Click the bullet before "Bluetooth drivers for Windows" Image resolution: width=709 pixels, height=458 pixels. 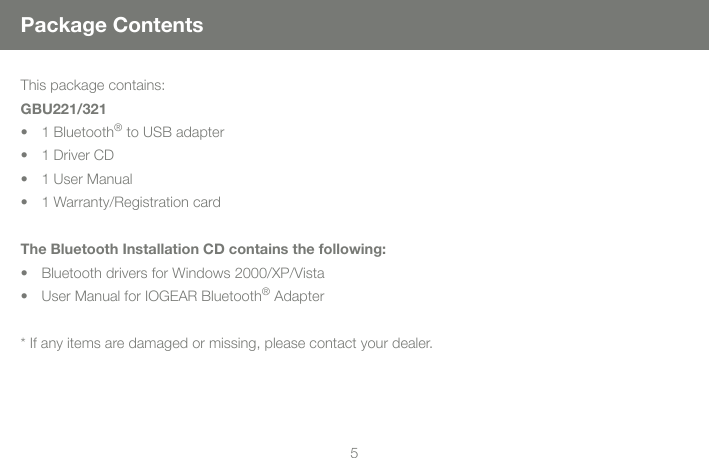pyautogui.click(x=24, y=273)
